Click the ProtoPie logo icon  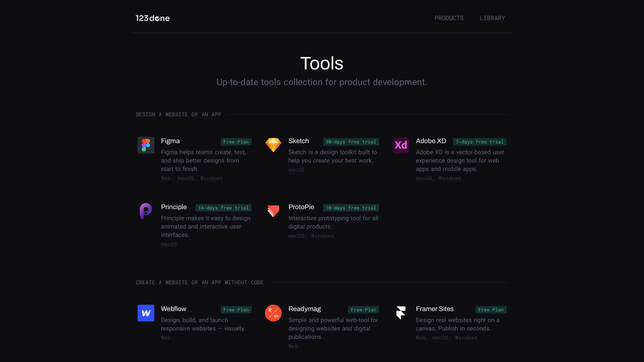pos(273,211)
